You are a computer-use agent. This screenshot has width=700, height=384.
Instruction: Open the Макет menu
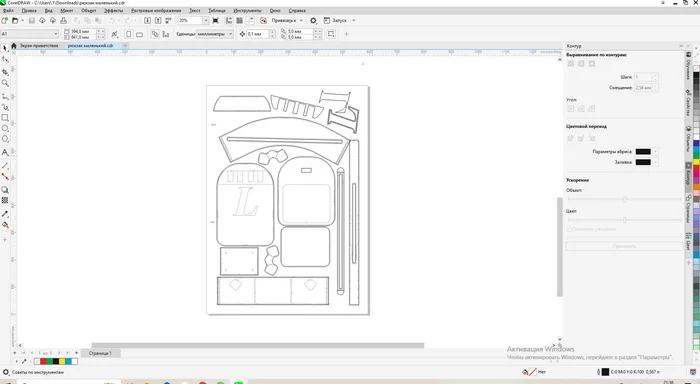[x=67, y=10]
